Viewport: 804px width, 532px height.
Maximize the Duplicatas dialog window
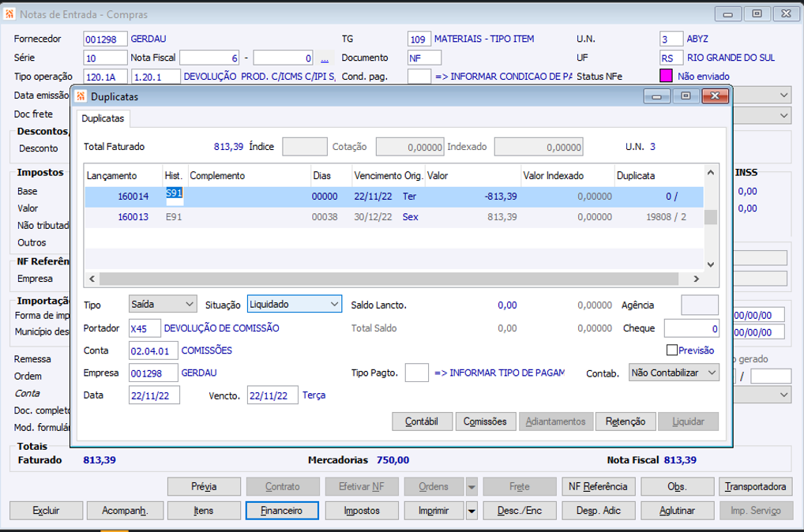[x=686, y=96]
